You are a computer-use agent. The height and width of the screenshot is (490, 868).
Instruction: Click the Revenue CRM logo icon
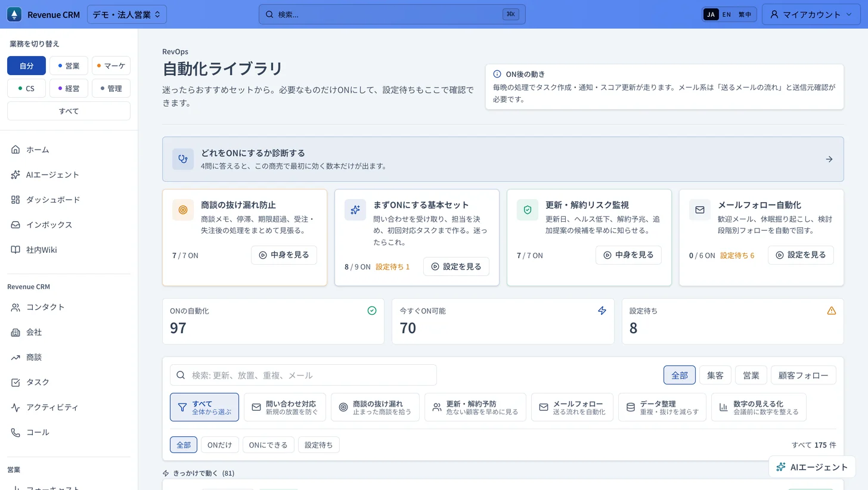point(14,14)
